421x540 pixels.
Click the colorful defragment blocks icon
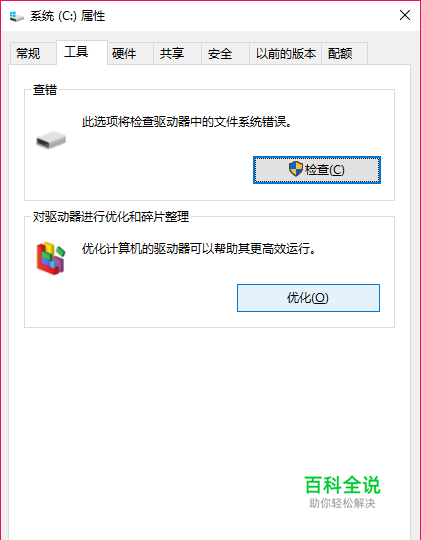tap(51, 258)
